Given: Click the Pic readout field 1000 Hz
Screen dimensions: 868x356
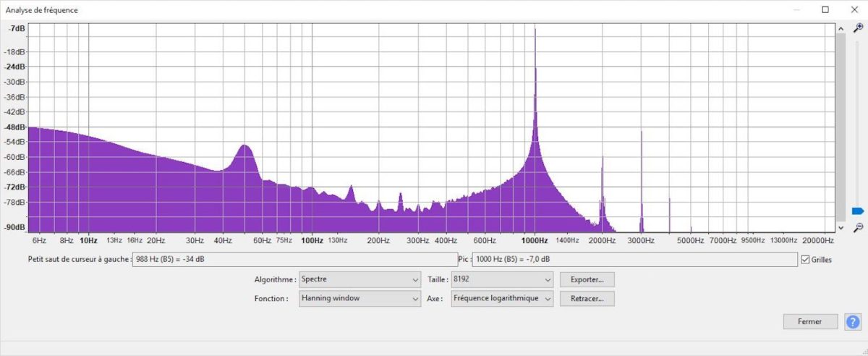Looking at the screenshot, I should (x=634, y=259).
